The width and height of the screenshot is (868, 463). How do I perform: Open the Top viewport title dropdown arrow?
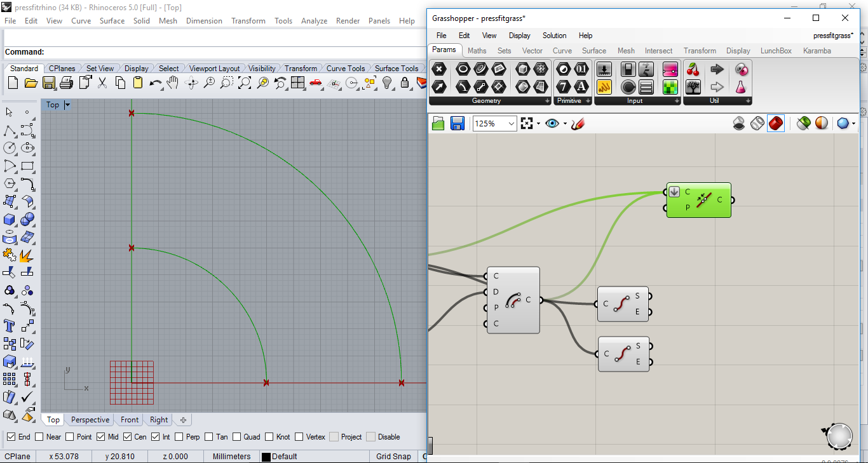click(67, 105)
